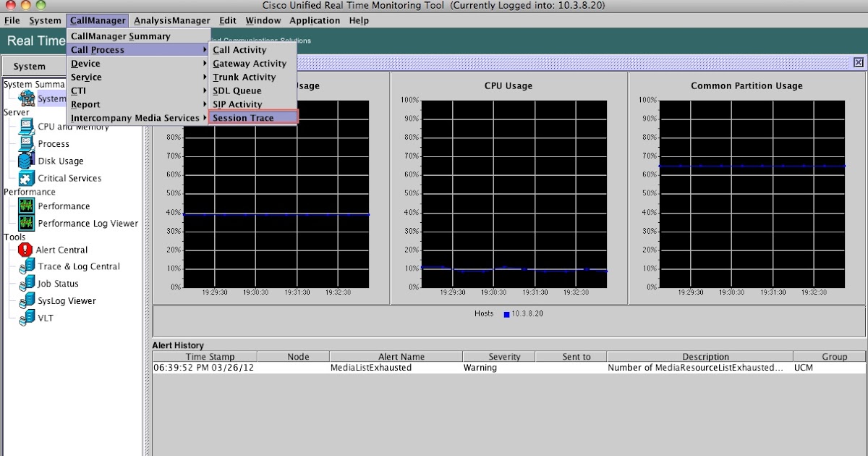The height and width of the screenshot is (456, 868).
Task: Select the MediaListExhausted alert name cell
Action: (x=396, y=368)
